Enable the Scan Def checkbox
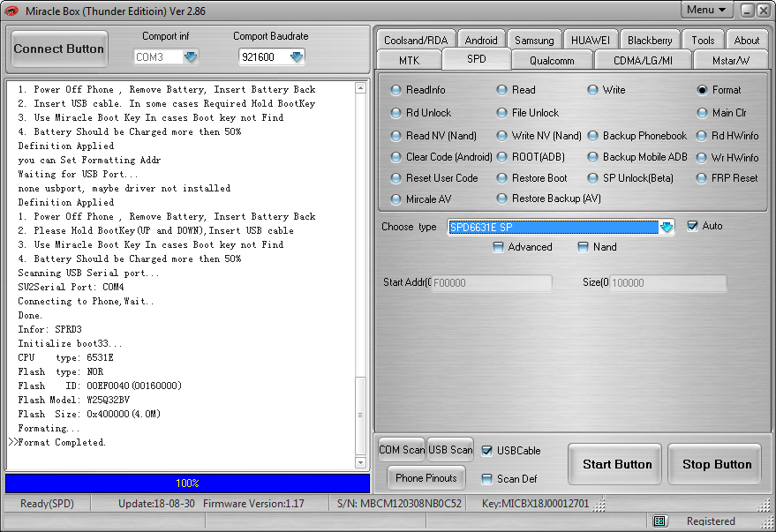Image resolution: width=776 pixels, height=532 pixels. 487,478
